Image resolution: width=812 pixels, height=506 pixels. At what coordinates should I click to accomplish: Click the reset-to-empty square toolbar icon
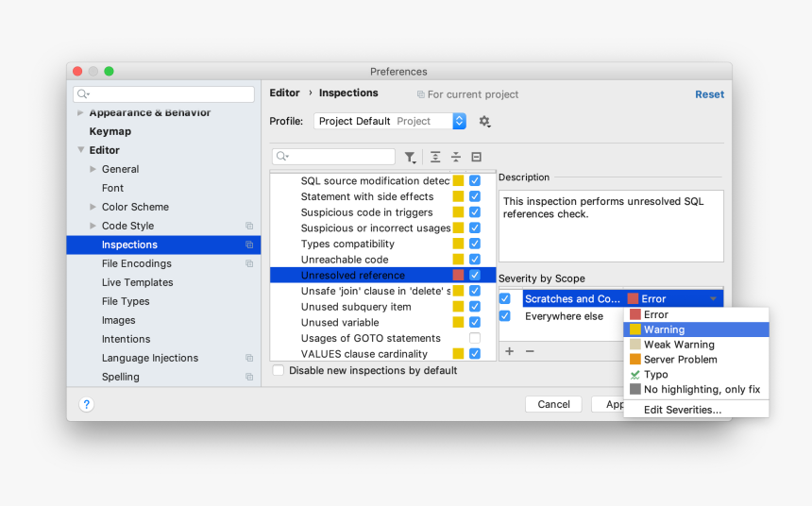pos(477,158)
